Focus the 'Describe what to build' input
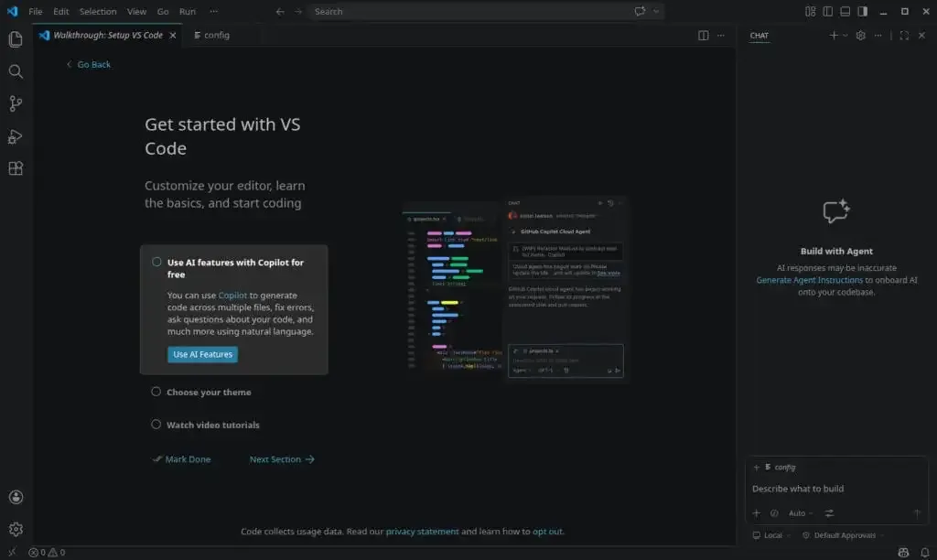937x560 pixels. (836, 489)
